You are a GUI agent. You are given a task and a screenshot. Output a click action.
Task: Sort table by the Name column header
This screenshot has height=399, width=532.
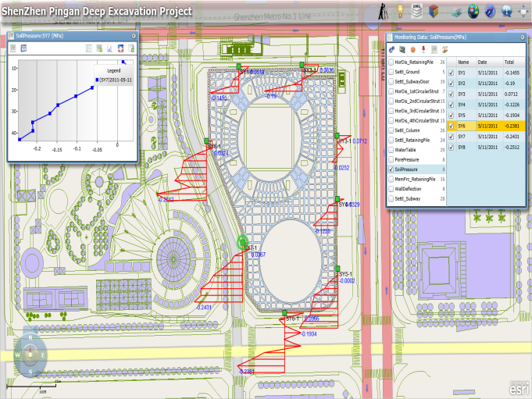(x=466, y=62)
